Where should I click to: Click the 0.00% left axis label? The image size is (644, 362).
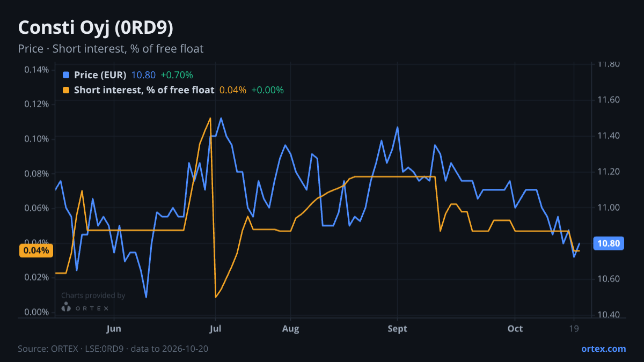(36, 312)
